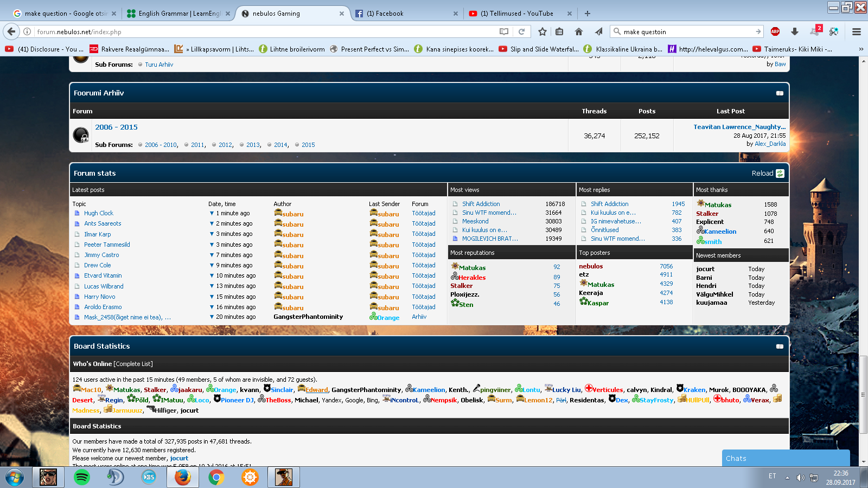Image resolution: width=868 pixels, height=488 pixels.
Task: Click the paper plane send icon
Action: [598, 31]
